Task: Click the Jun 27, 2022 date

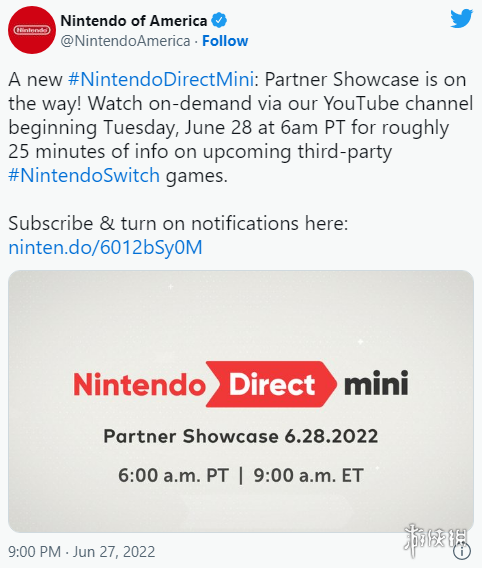Action: (114, 552)
